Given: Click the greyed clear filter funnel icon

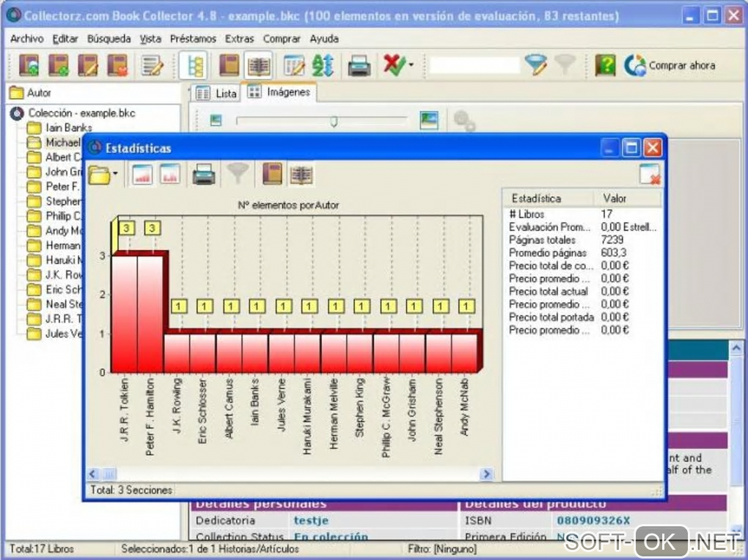Looking at the screenshot, I should (565, 65).
